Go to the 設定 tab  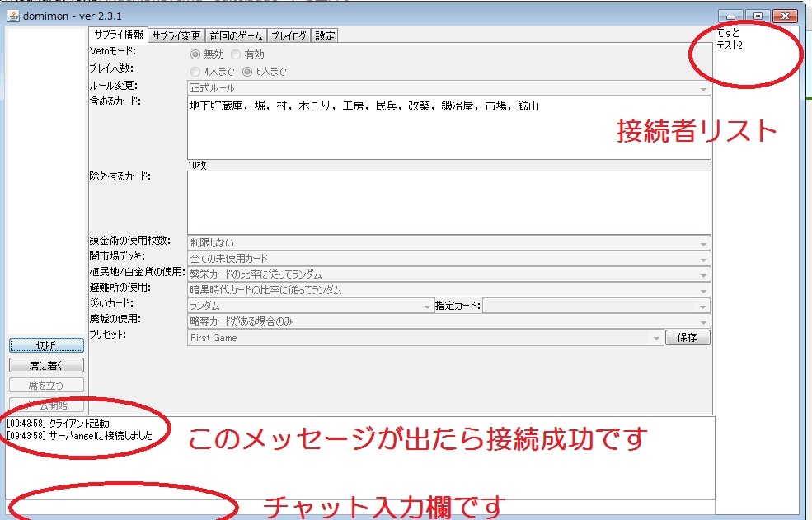325,35
